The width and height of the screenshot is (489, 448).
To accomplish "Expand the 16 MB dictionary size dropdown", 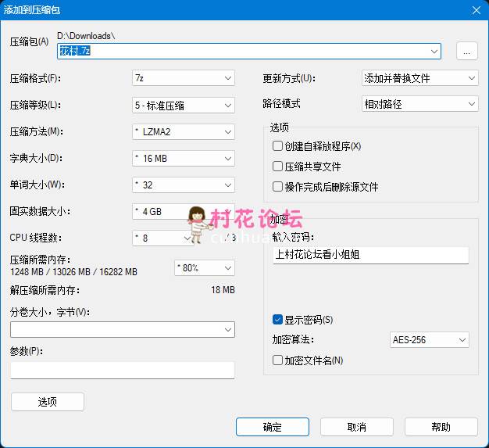I will coord(184,158).
